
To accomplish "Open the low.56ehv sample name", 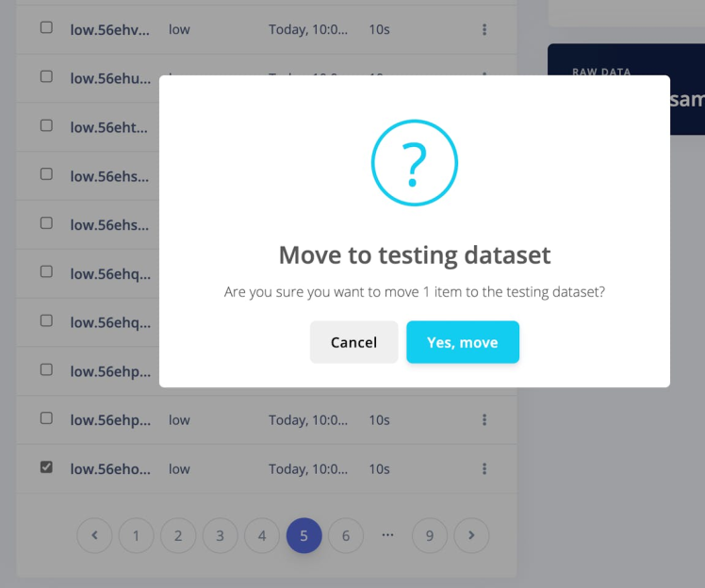I will pyautogui.click(x=110, y=29).
